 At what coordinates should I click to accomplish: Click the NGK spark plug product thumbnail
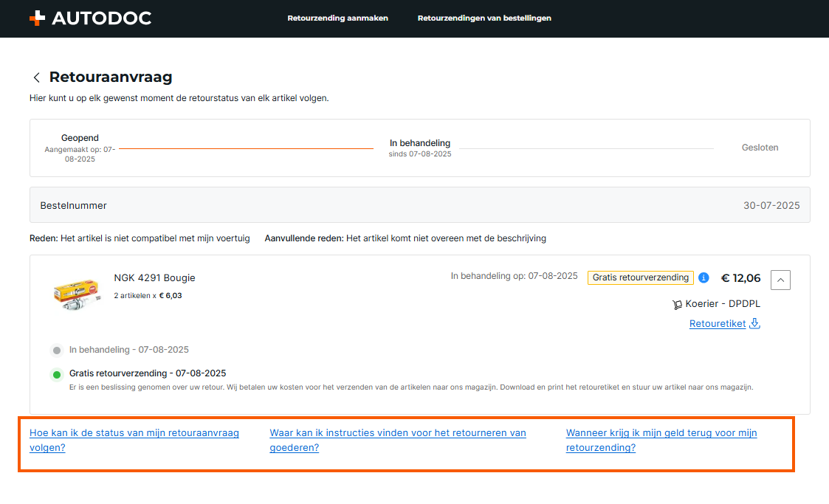(x=75, y=293)
